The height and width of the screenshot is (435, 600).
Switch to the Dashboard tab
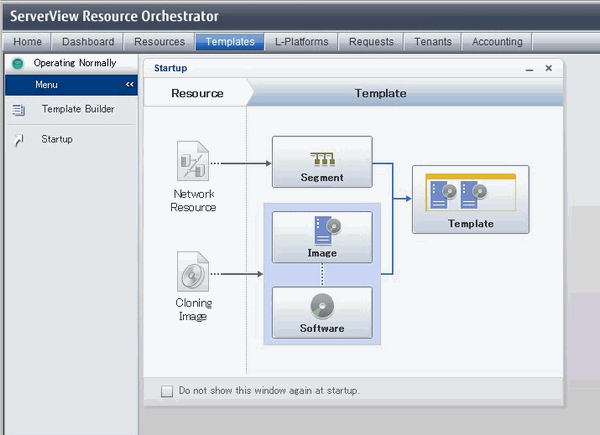coord(88,42)
